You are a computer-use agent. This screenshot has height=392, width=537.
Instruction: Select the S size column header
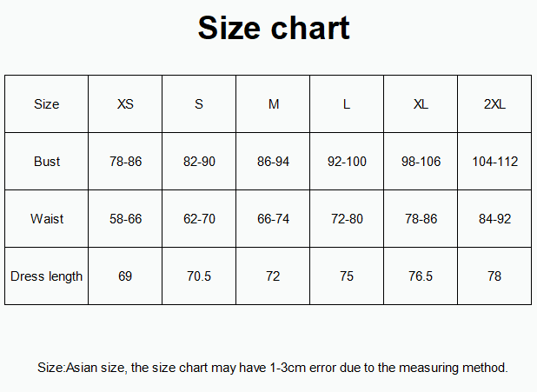pos(199,104)
